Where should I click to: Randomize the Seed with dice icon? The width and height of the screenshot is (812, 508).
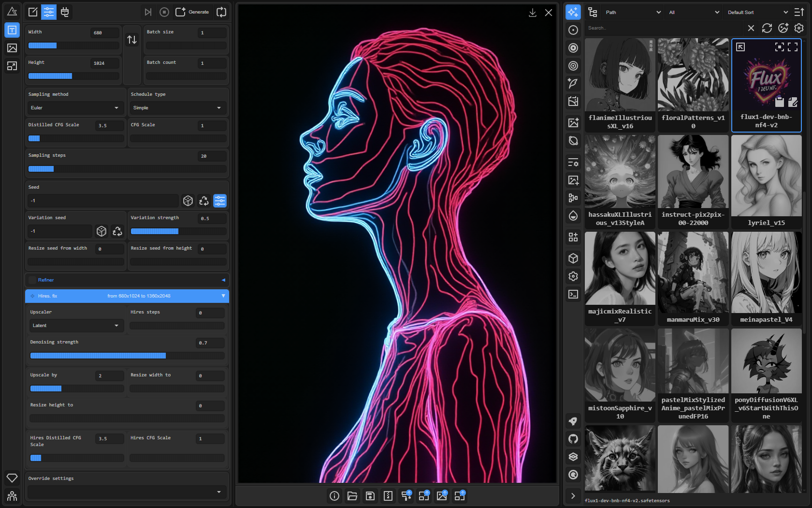188,201
